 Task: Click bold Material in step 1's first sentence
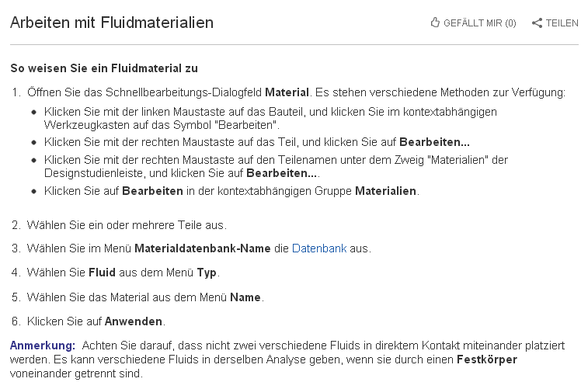pyautogui.click(x=287, y=92)
